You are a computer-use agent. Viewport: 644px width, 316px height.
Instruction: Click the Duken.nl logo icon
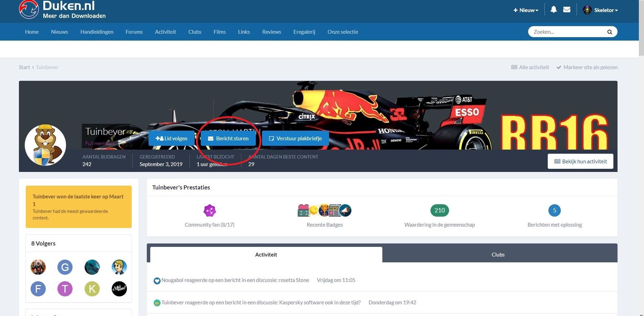pos(29,9)
